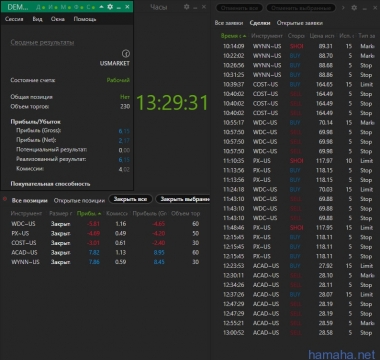This screenshot has height=360, width=380.
Task: Select 12:23:53 ACAD~US trade row
Action: 299,266
